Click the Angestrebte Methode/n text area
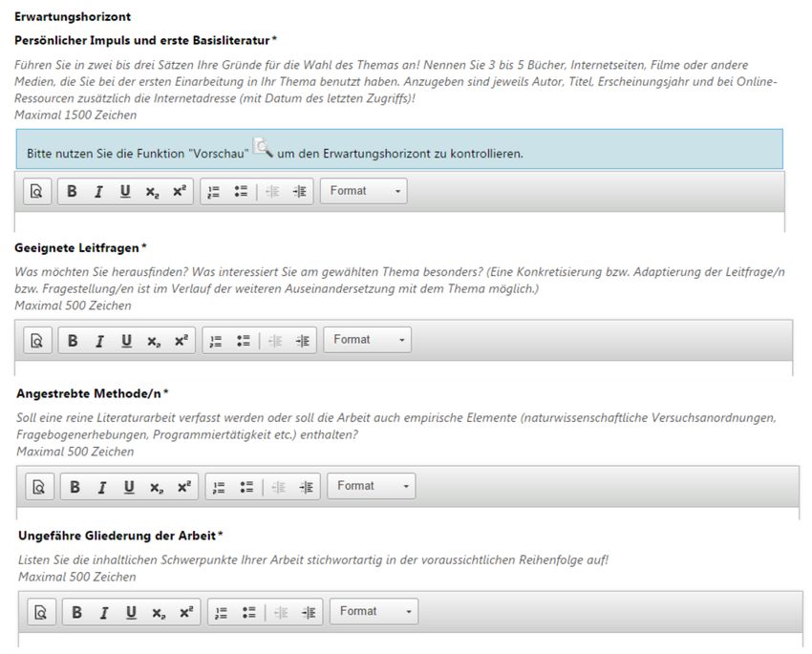The image size is (812, 654). [408, 514]
